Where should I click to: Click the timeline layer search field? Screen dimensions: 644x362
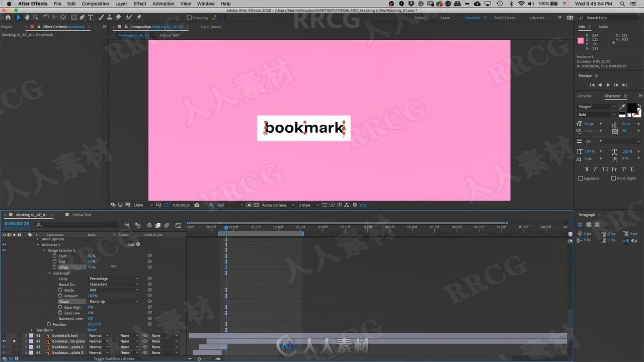(76, 225)
